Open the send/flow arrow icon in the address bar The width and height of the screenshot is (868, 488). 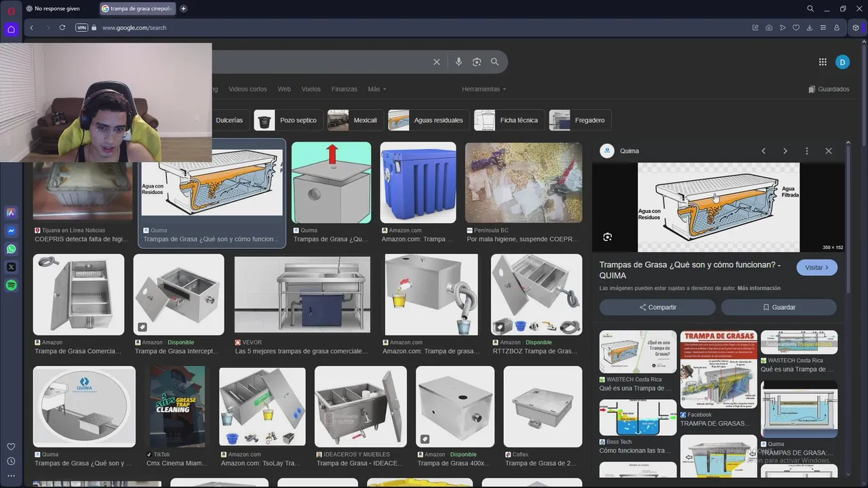coord(783,28)
